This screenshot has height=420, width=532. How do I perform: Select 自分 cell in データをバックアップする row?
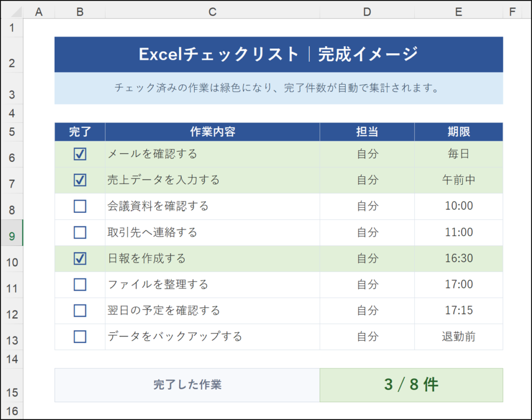coord(367,337)
